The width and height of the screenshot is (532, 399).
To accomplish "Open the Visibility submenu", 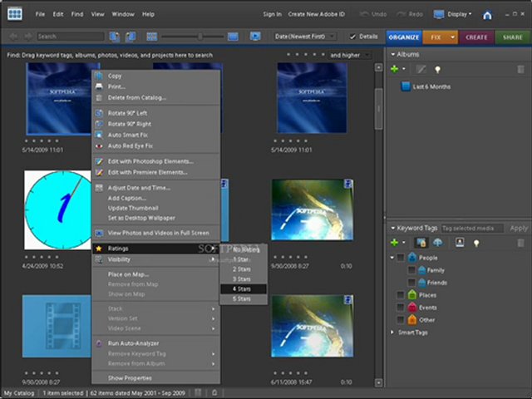I will (x=155, y=259).
